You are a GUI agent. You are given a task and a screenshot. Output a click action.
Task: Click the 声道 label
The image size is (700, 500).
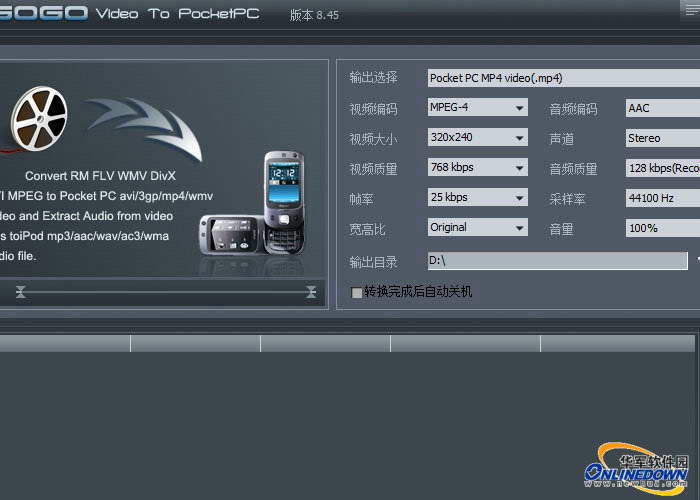[x=561, y=139]
